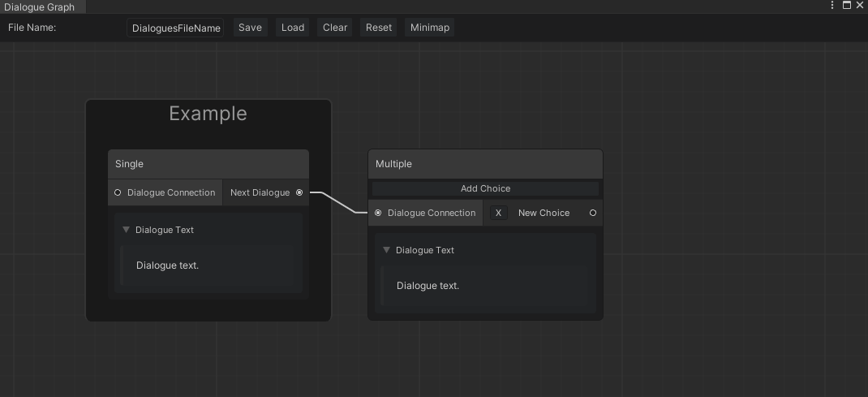868x397 pixels.
Task: Click the Next Dialogue output port circle
Action: (x=299, y=193)
